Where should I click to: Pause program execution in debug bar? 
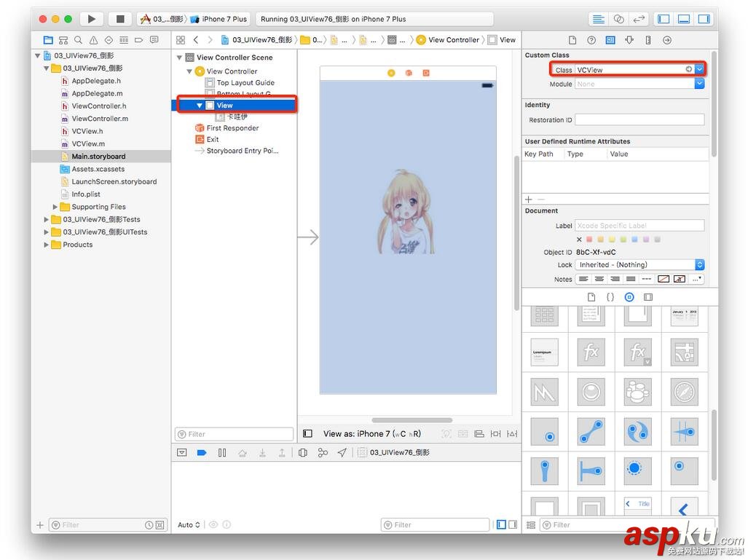pos(222,452)
